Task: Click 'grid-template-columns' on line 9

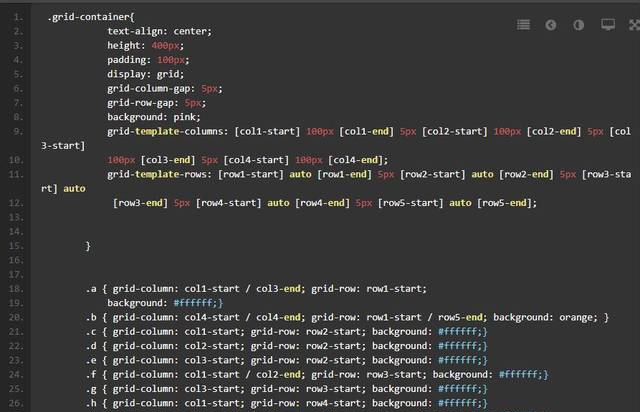Action: pyautogui.click(x=165, y=131)
